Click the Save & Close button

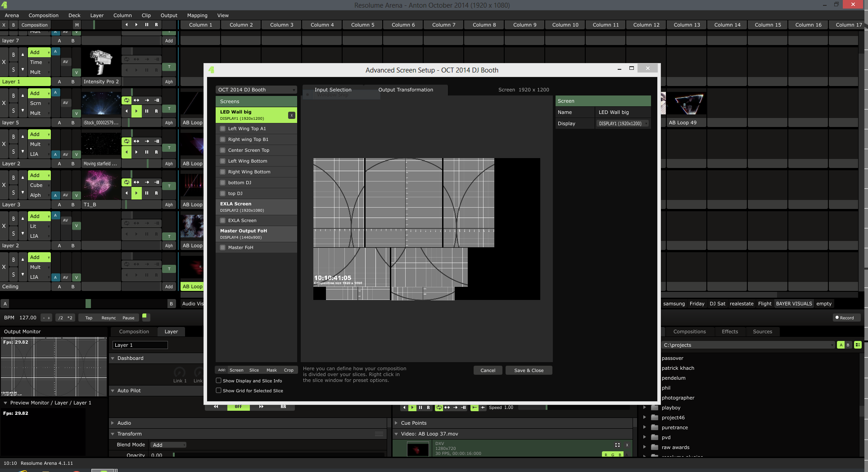(529, 370)
